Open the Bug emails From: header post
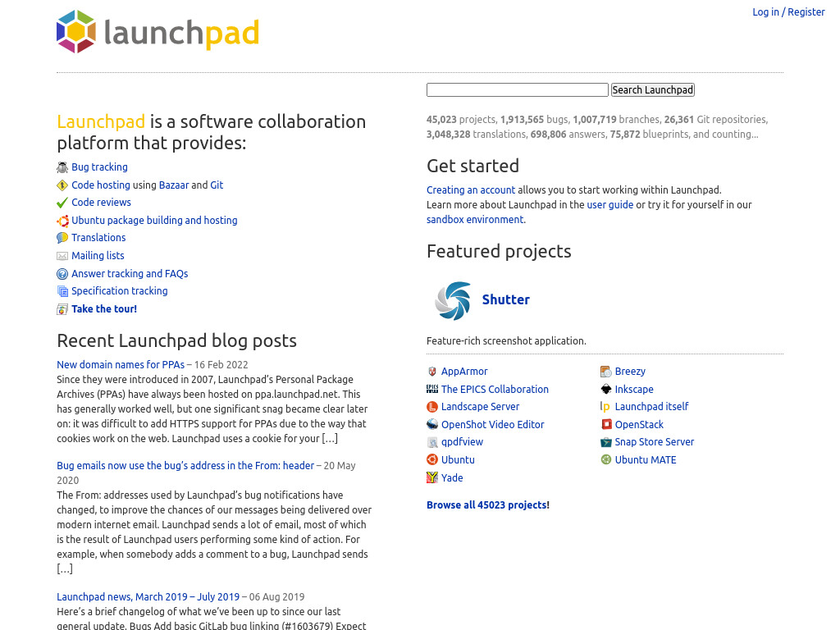 tap(185, 466)
